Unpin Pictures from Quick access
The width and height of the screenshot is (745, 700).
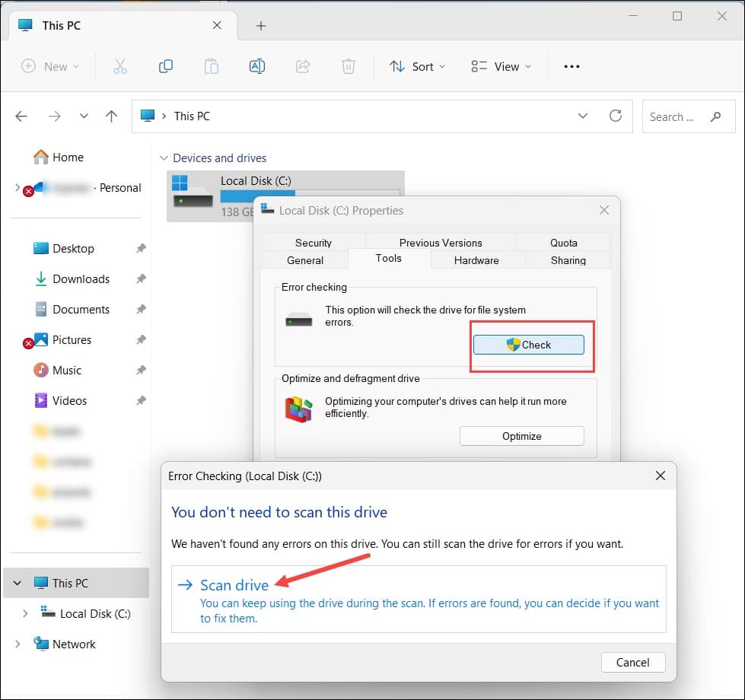tap(141, 339)
